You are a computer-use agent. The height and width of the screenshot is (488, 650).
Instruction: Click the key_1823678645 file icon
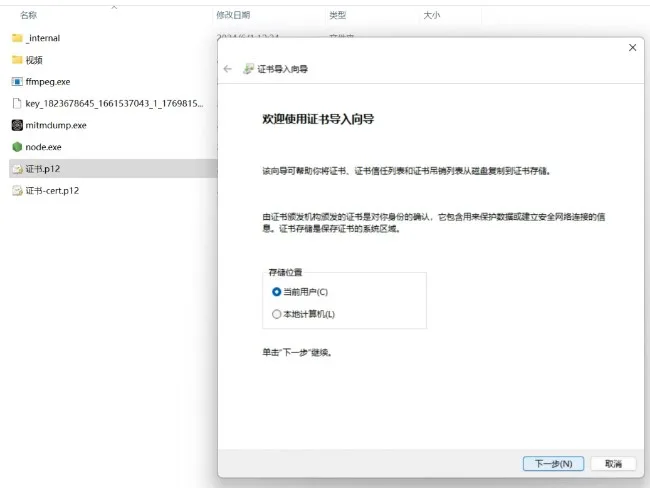click(17, 103)
